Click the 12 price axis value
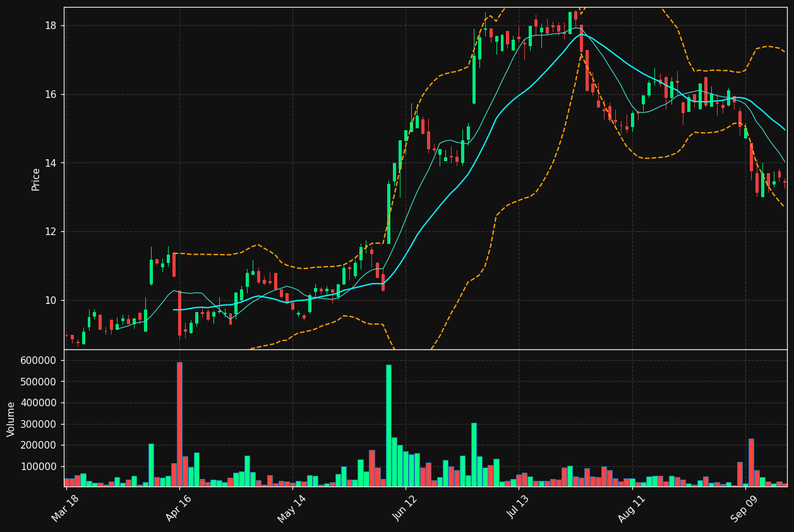The image size is (794, 532). click(x=51, y=232)
